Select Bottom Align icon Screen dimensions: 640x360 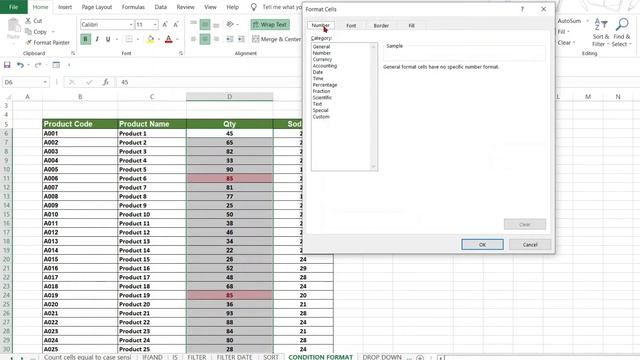pos(216,24)
